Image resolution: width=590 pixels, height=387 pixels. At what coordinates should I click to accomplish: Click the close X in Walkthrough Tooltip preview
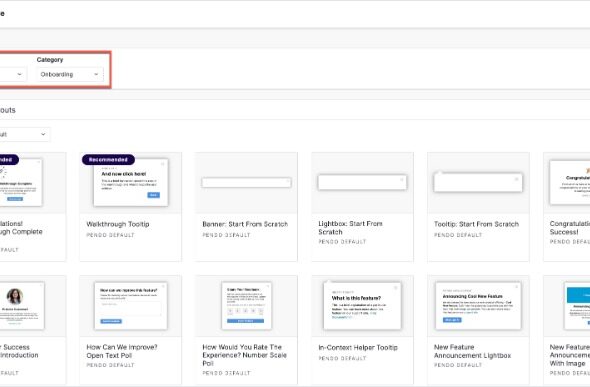click(163, 164)
